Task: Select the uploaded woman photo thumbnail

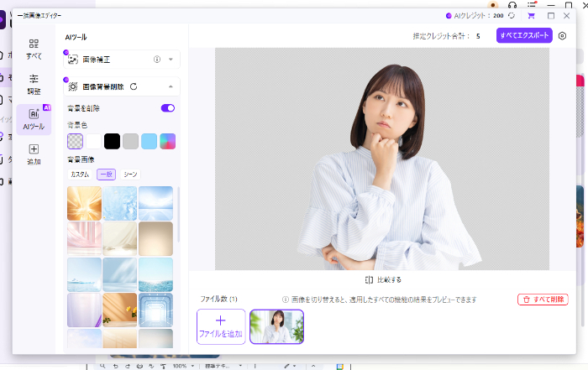Action: pos(276,326)
